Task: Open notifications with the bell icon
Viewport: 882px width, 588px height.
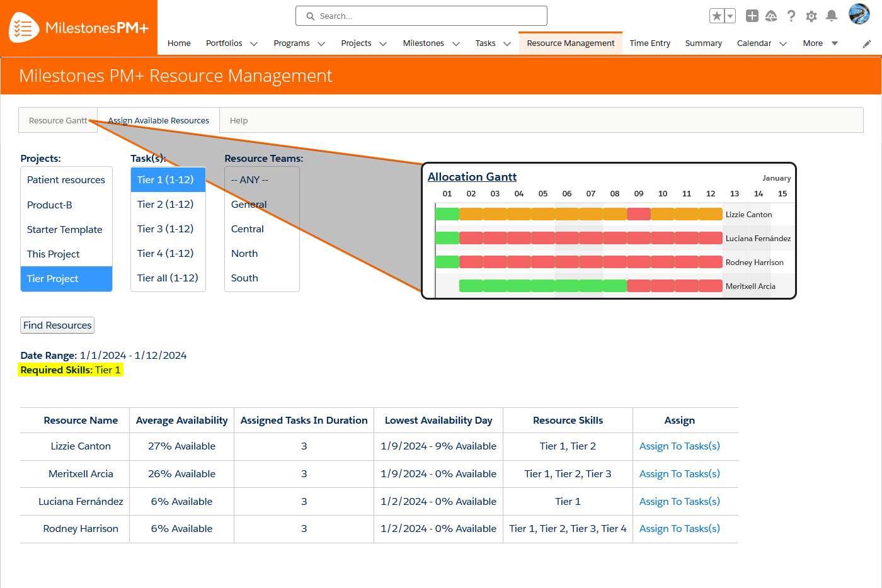Action: 831,15
